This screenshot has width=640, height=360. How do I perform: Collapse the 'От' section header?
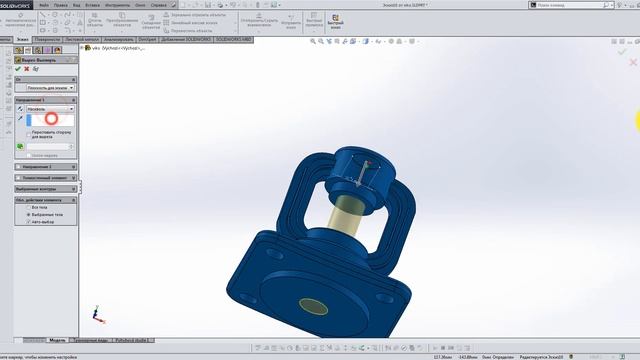point(46,80)
